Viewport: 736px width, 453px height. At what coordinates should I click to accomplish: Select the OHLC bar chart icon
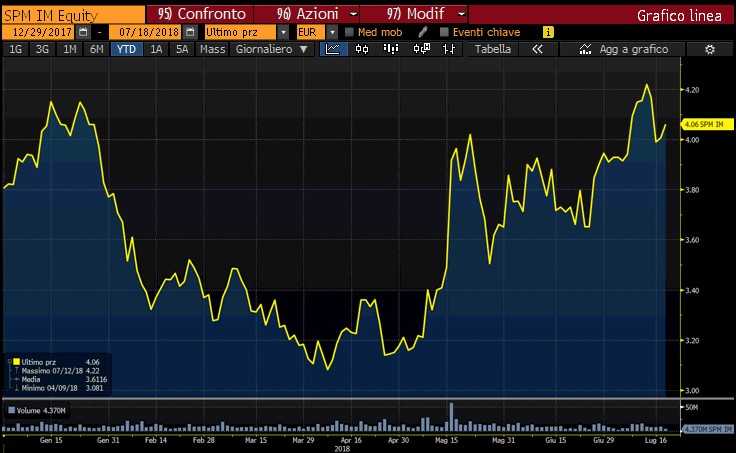click(x=449, y=49)
